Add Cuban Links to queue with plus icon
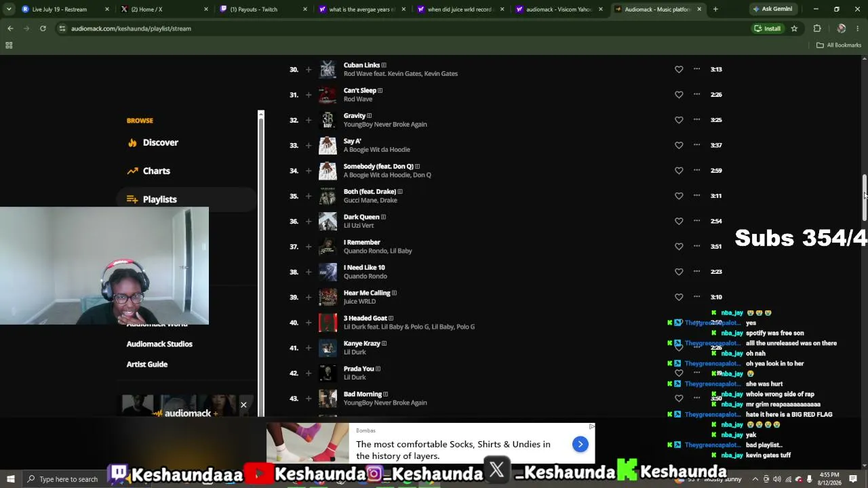868x488 pixels. click(309, 69)
